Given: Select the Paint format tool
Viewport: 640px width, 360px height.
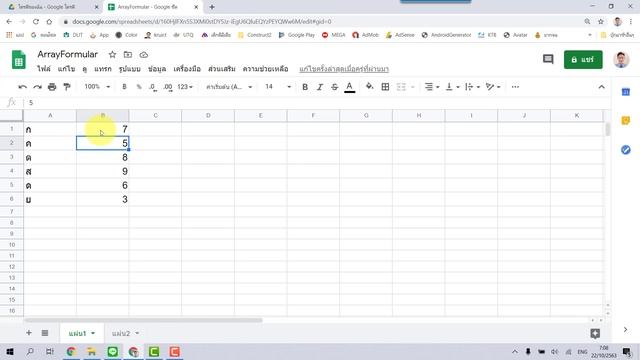Looking at the screenshot, I should coord(67,87).
